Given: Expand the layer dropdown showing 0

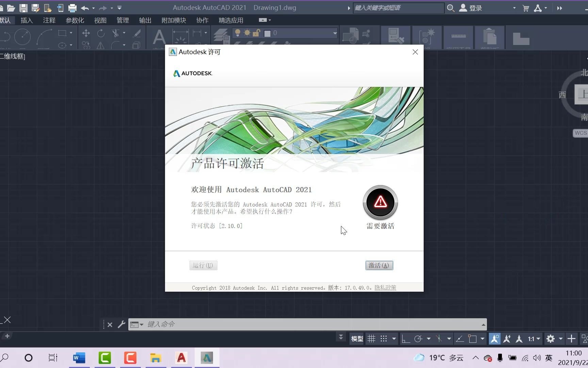Looking at the screenshot, I should tap(335, 33).
